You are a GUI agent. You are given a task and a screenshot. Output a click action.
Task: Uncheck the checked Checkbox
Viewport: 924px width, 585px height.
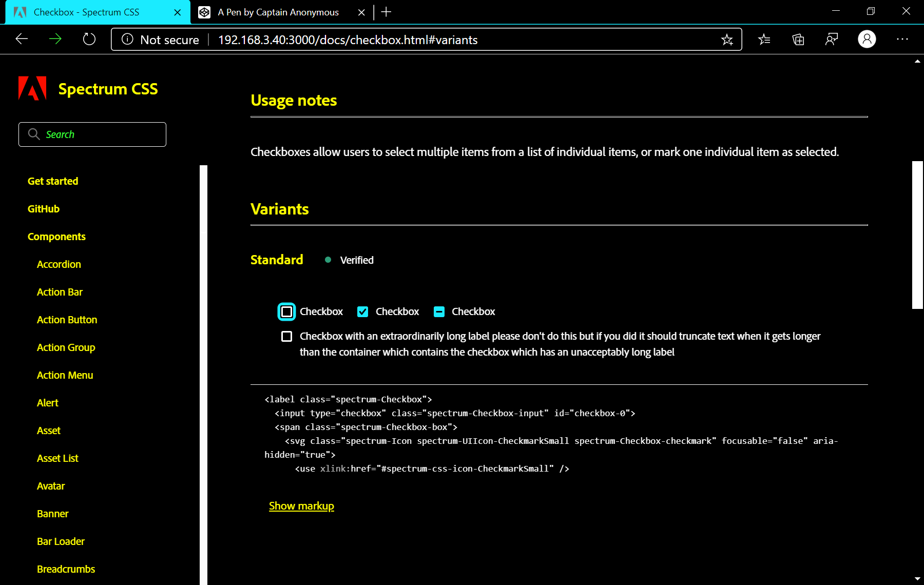click(x=363, y=311)
